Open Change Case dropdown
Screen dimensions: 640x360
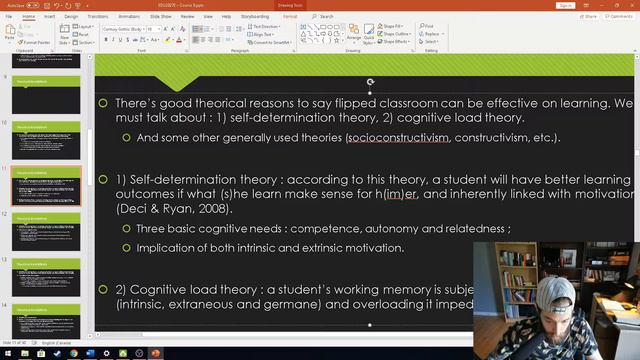[x=155, y=40]
